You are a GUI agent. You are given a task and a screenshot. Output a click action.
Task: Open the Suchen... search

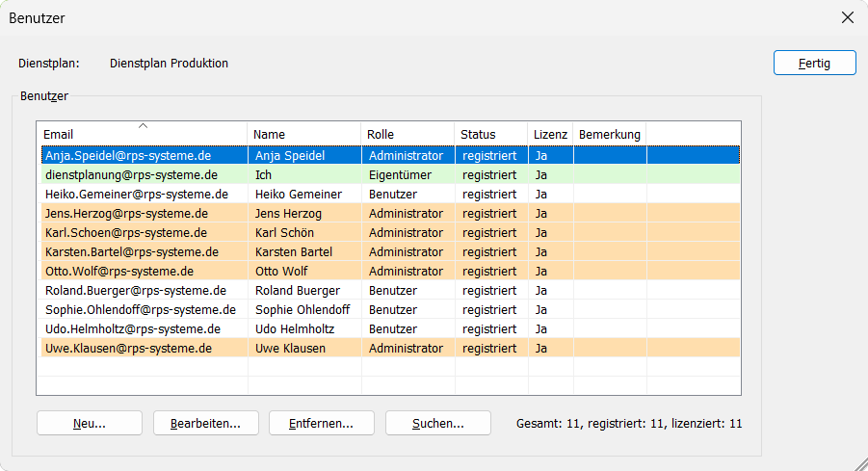(x=438, y=424)
